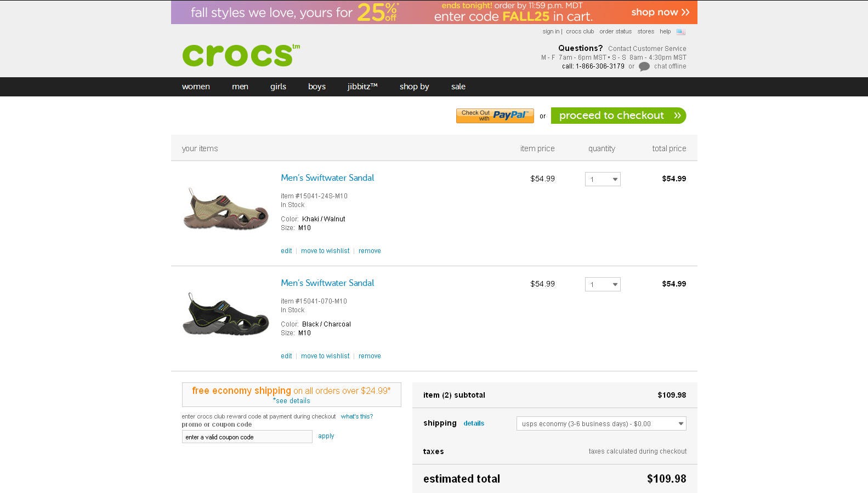Open the stores link

[645, 32]
